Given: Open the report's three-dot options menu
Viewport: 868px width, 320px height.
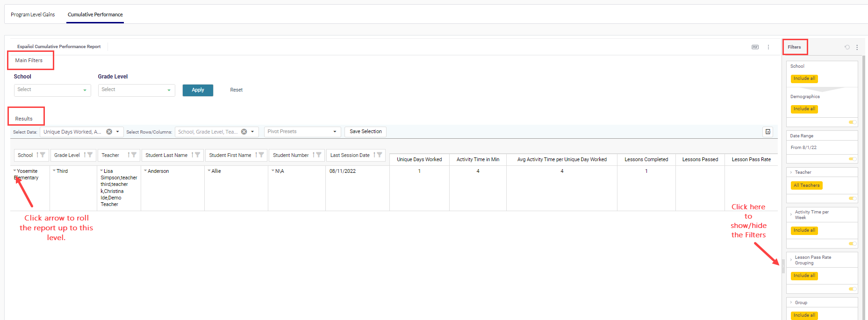Looking at the screenshot, I should pyautogui.click(x=768, y=47).
